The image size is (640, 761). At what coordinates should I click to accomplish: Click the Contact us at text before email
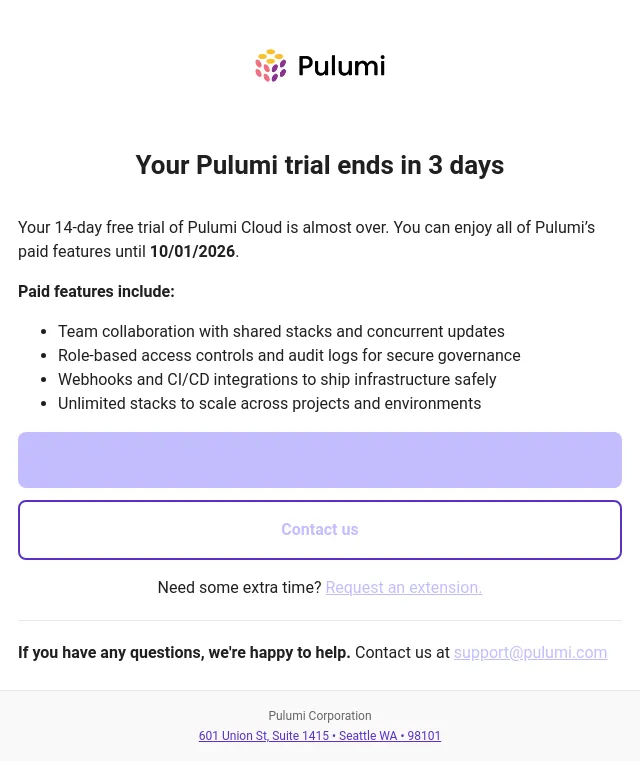tap(402, 652)
